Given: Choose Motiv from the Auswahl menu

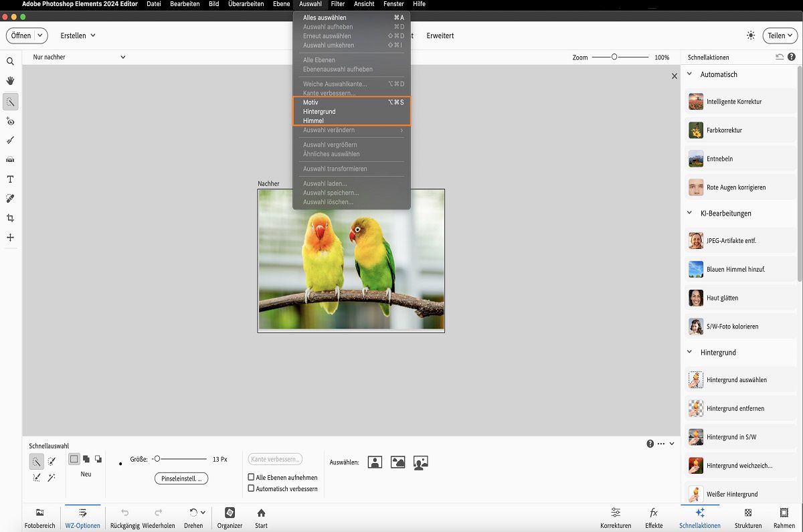Looking at the screenshot, I should pos(310,102).
